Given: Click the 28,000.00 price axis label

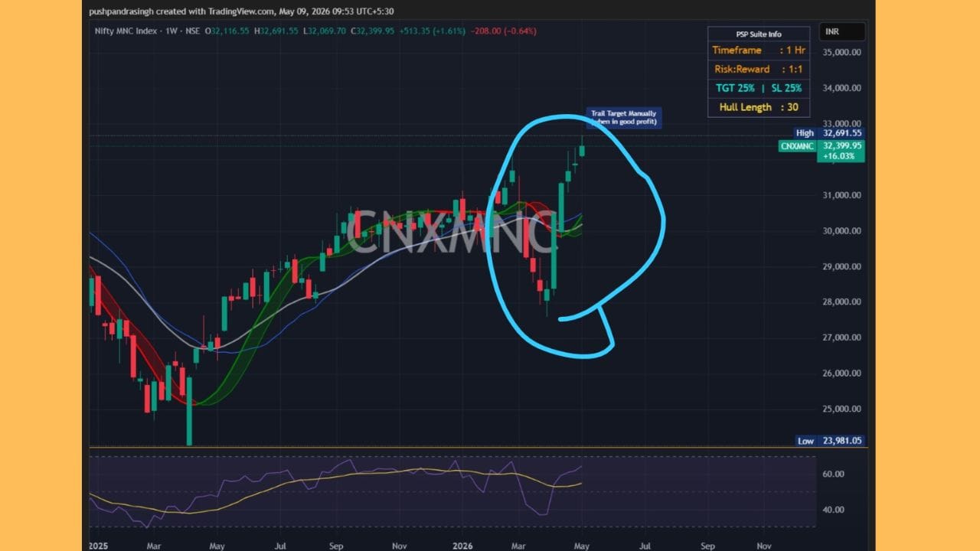Looking at the screenshot, I should tap(841, 302).
